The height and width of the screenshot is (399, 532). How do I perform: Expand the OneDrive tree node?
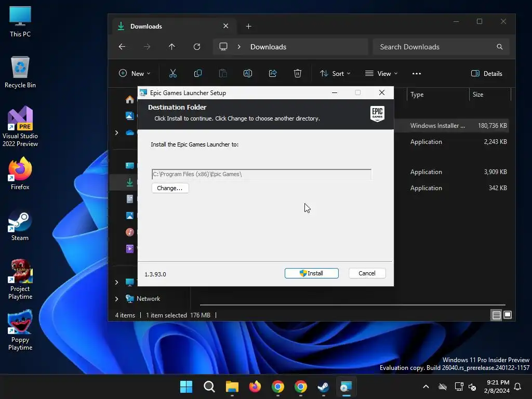pos(116,132)
